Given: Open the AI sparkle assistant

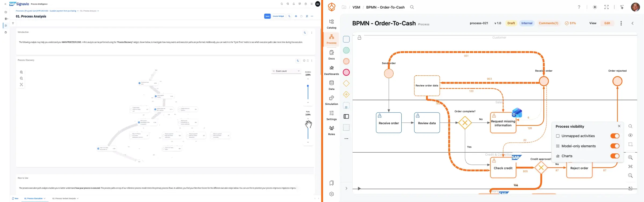Looking at the screenshot, I should pyautogui.click(x=622, y=7).
